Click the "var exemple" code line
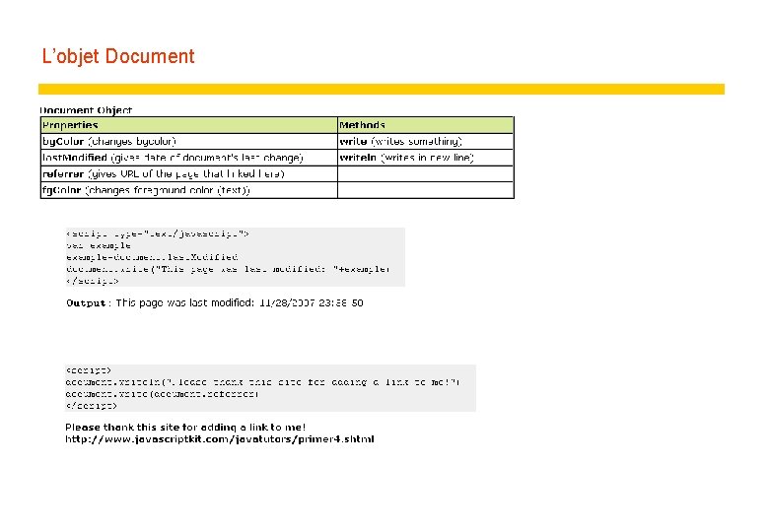This screenshot has width=769, height=532. point(99,245)
